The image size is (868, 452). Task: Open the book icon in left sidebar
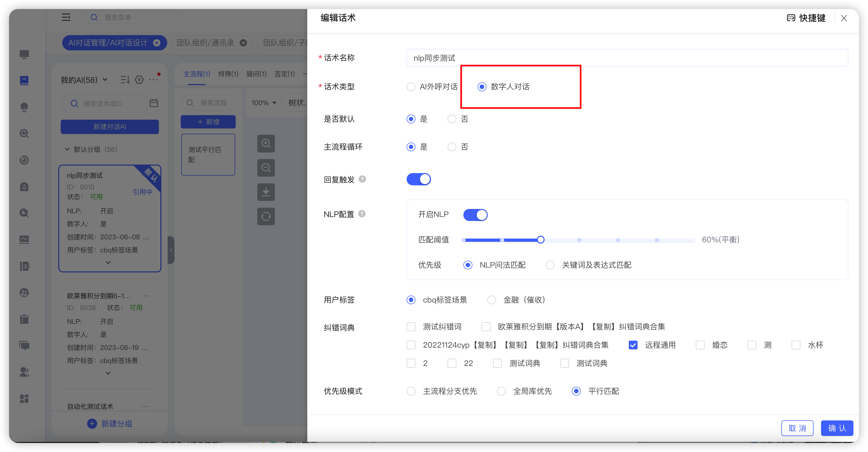point(24,81)
